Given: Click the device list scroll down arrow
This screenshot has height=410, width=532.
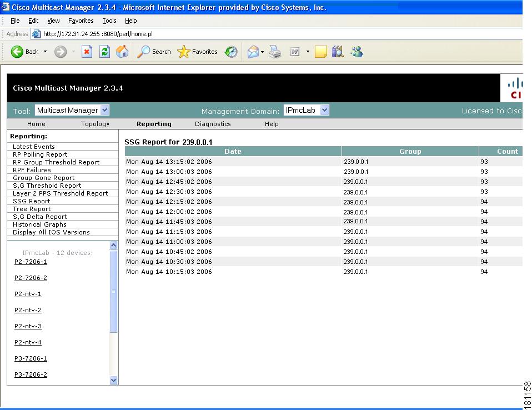Looking at the screenshot, I should pyautogui.click(x=114, y=381).
